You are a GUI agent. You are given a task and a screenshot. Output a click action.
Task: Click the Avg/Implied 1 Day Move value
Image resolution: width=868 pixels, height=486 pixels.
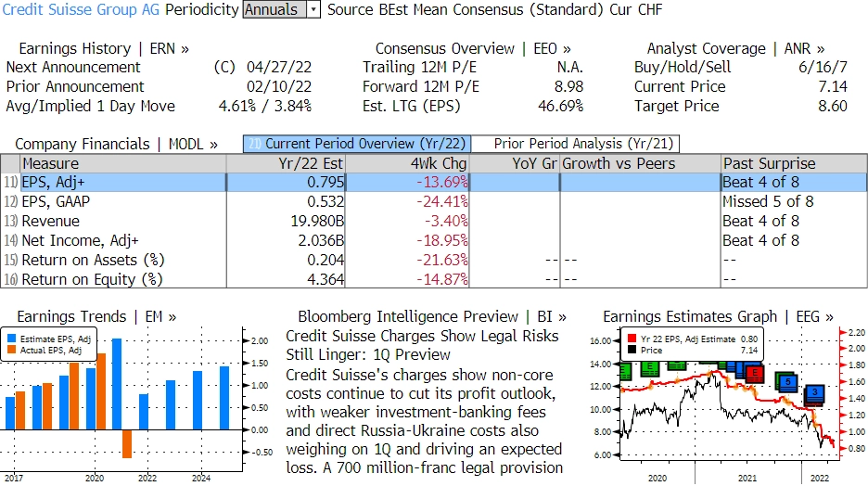pos(265,107)
